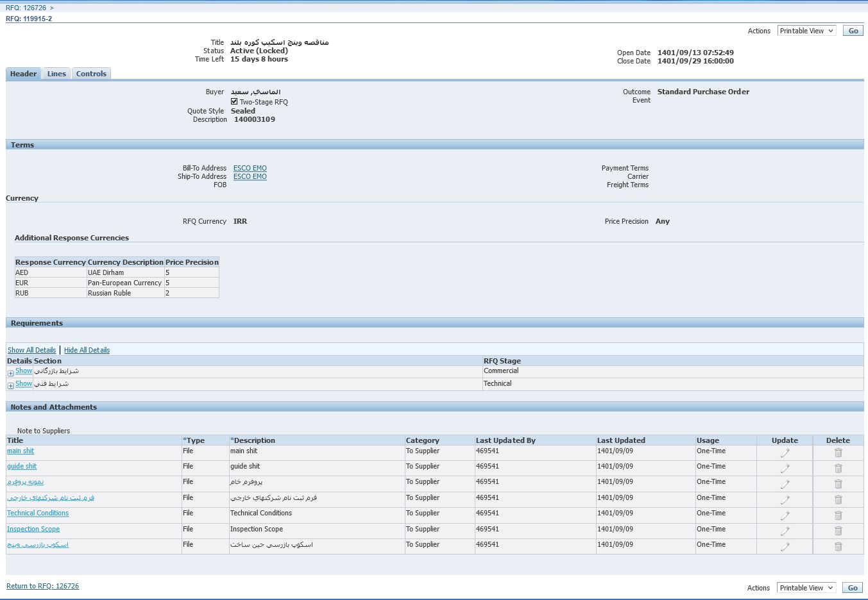The image size is (868, 600).
Task: Edit the attachment described as پروفرم خام
Action: (785, 484)
